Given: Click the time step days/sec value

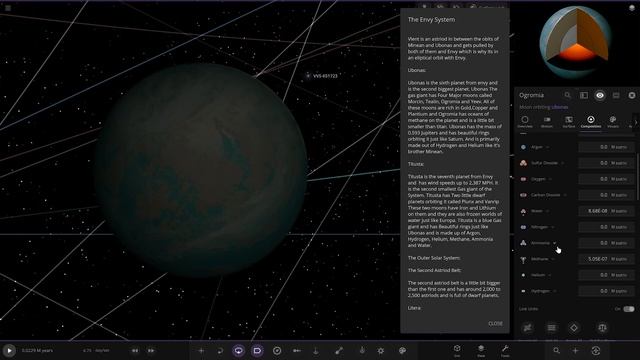Looking at the screenshot, I should (96, 351).
